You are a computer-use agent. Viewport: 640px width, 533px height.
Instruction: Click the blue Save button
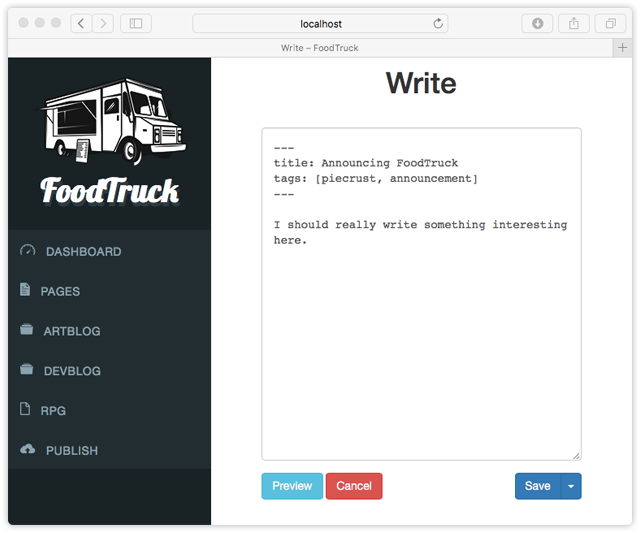pos(538,486)
